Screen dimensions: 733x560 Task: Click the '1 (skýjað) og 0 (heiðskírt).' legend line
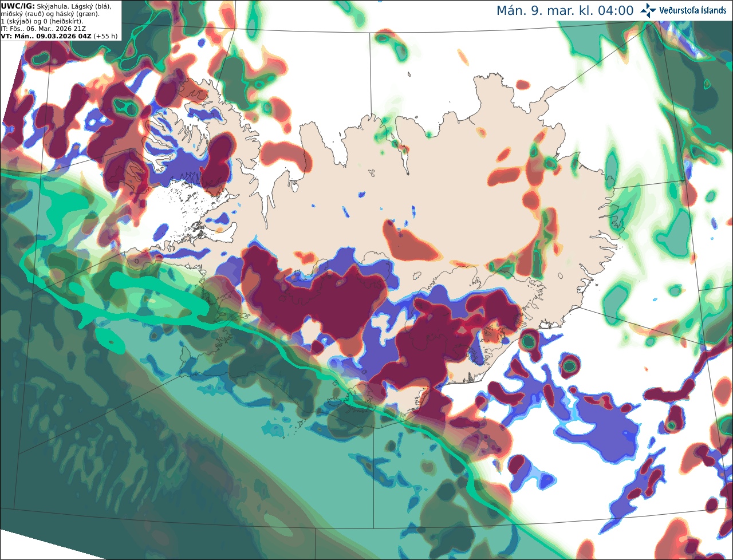click(42, 21)
